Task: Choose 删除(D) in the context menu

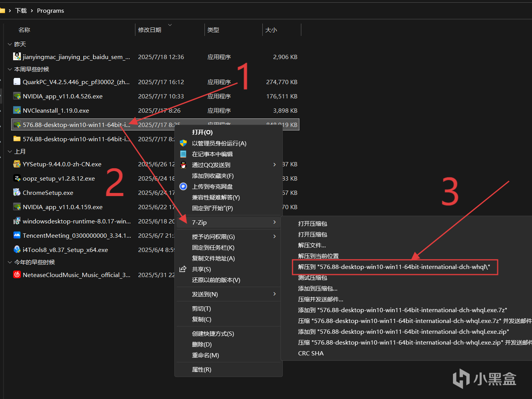Action: click(202, 344)
